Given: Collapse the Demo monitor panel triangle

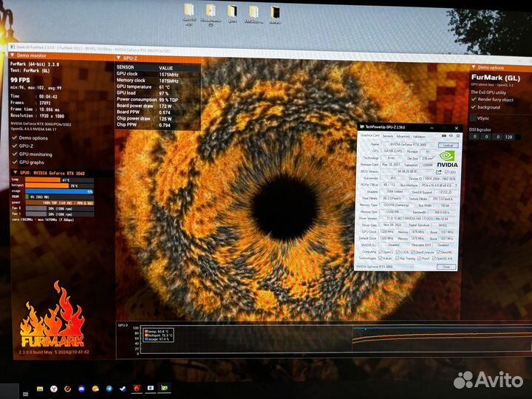Looking at the screenshot, I should [12, 55].
